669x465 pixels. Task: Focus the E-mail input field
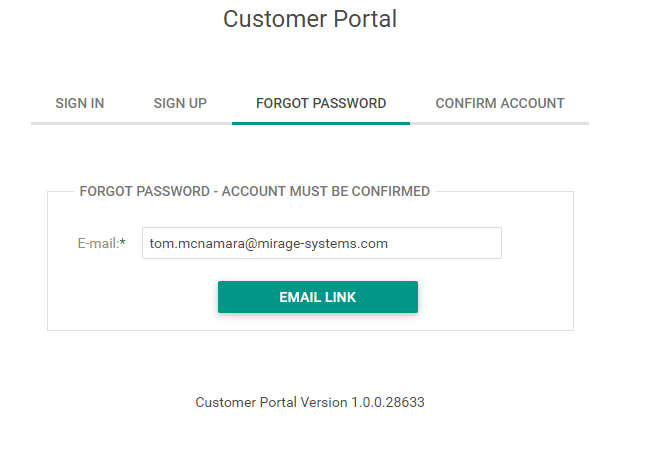(x=321, y=243)
